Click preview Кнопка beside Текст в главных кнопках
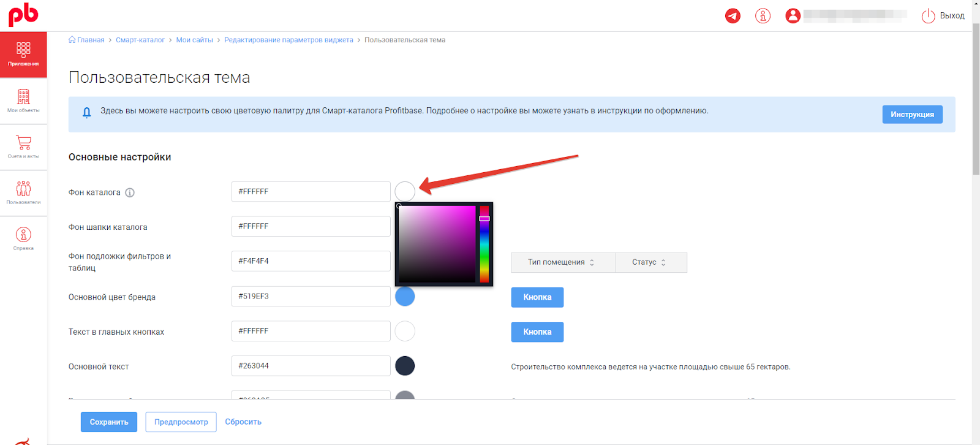Screen dimensions: 980x445 (537, 332)
